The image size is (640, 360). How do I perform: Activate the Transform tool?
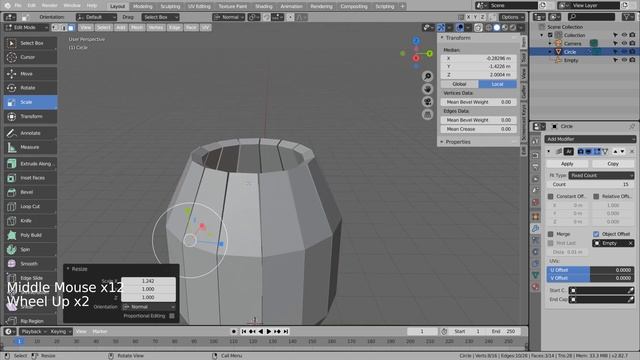click(31, 116)
